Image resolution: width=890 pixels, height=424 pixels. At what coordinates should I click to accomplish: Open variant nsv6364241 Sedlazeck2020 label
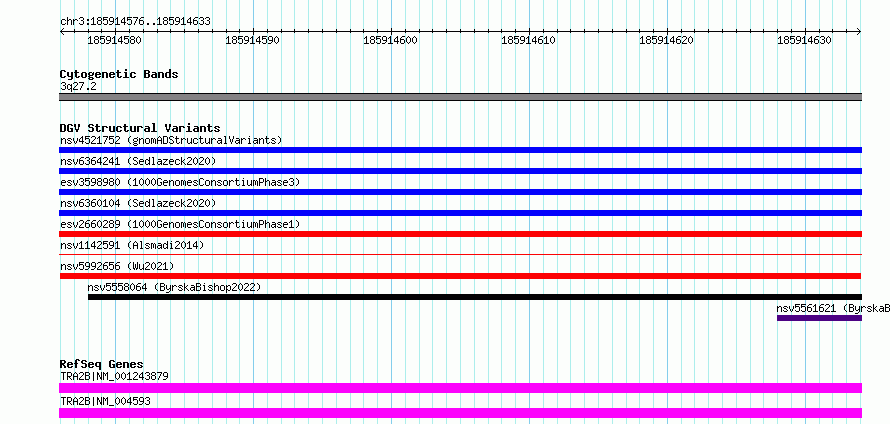[138, 161]
